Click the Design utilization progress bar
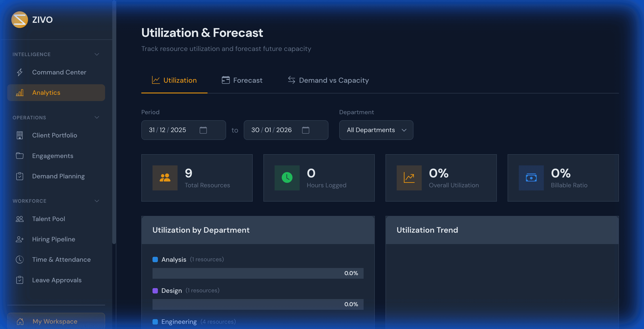644x329 pixels. [x=258, y=304]
